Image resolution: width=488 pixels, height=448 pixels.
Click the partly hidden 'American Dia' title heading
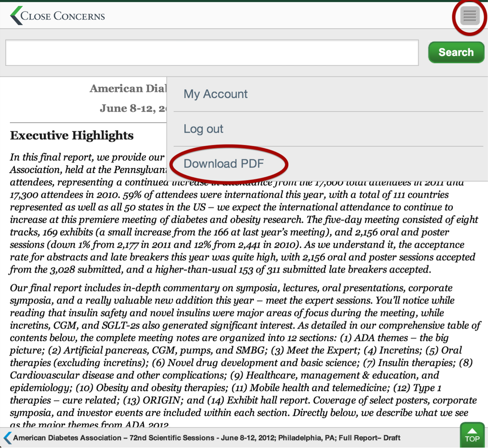click(x=128, y=88)
